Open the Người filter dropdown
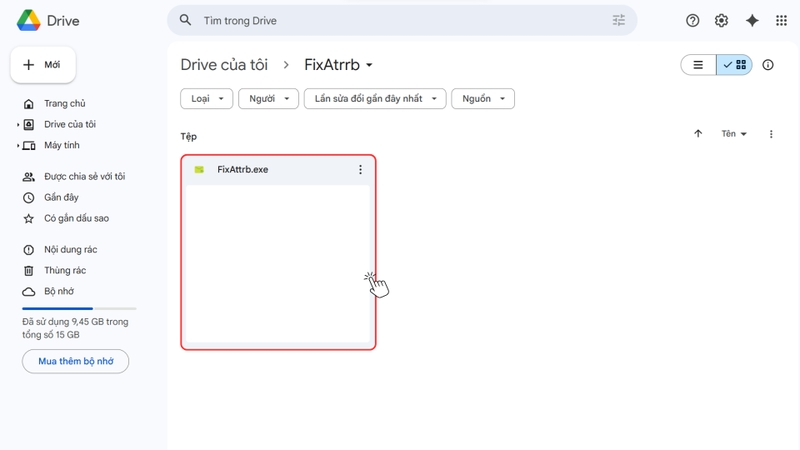Viewport: 800px width, 450px height. pos(268,98)
